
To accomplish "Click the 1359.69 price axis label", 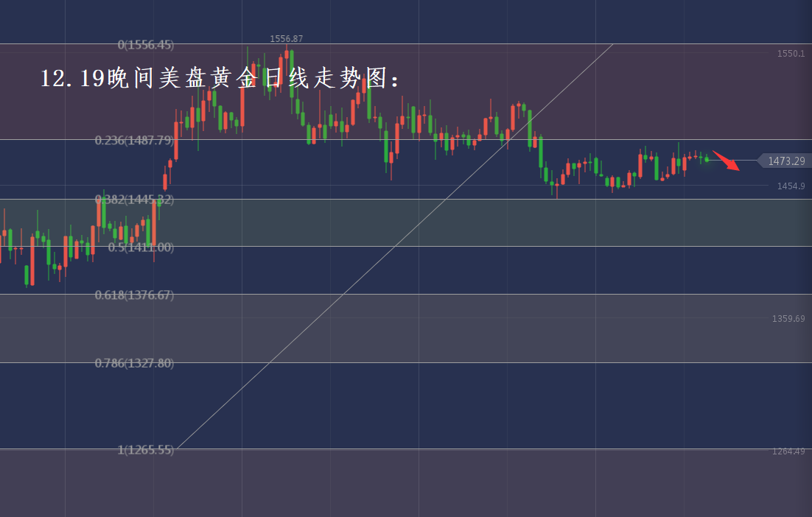I will [788, 319].
